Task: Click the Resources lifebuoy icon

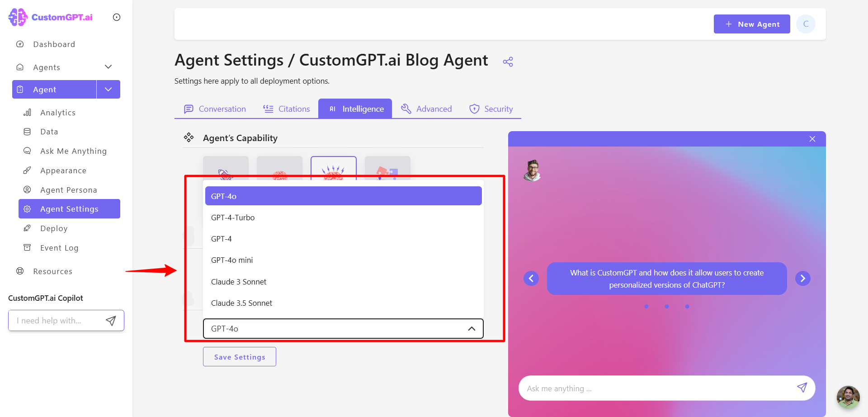Action: coord(20,271)
